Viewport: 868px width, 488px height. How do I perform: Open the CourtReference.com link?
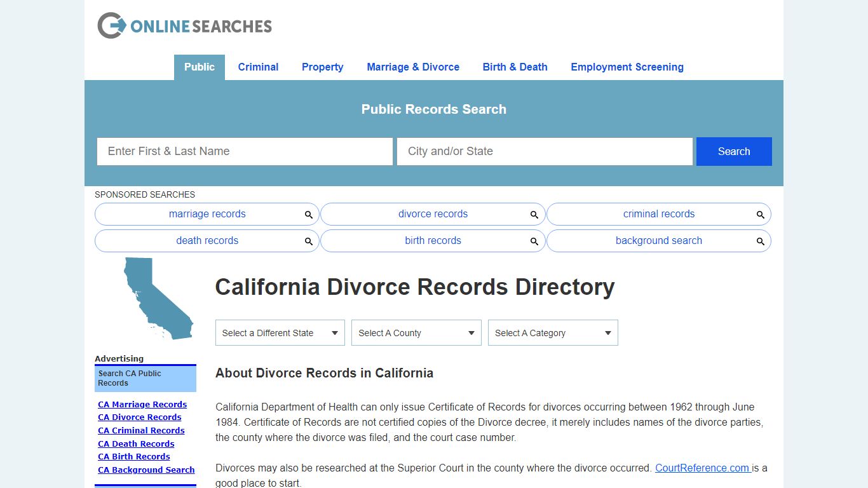(702, 468)
